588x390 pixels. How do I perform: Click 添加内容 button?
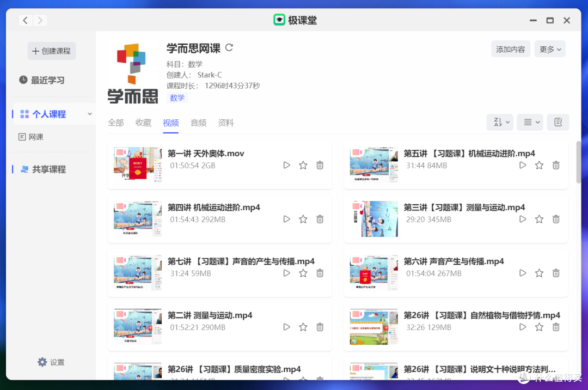(510, 49)
